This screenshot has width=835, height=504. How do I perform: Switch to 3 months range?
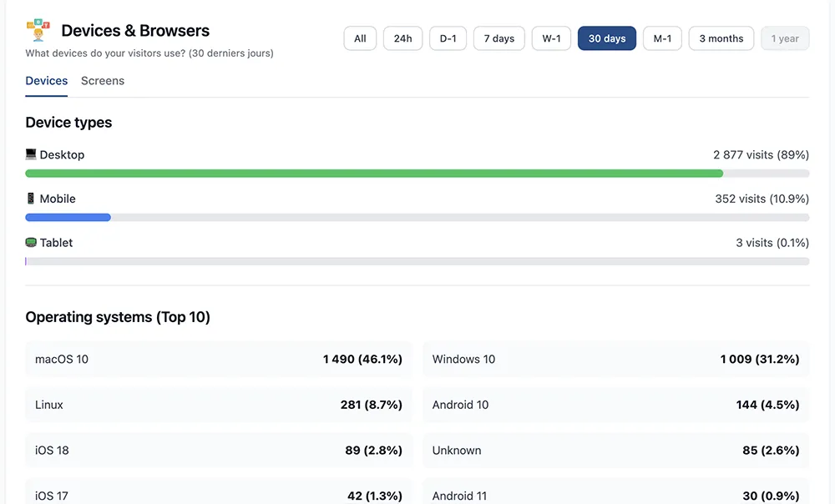[x=721, y=38]
